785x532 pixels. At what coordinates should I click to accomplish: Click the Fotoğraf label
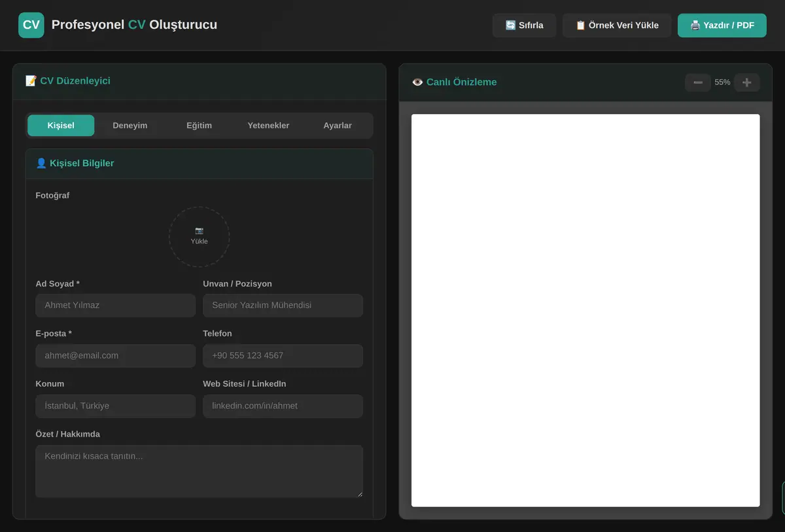tap(52, 196)
